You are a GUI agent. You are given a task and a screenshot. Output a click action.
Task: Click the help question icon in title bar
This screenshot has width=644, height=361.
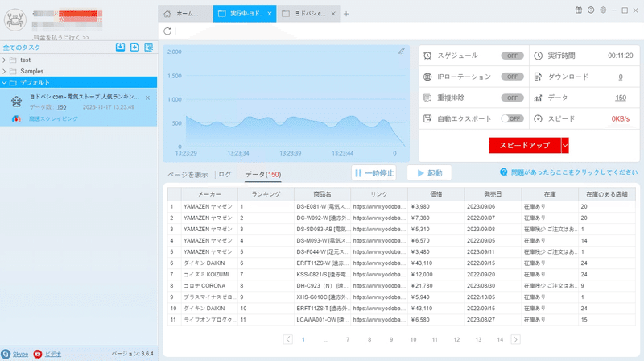pyautogui.click(x=591, y=10)
